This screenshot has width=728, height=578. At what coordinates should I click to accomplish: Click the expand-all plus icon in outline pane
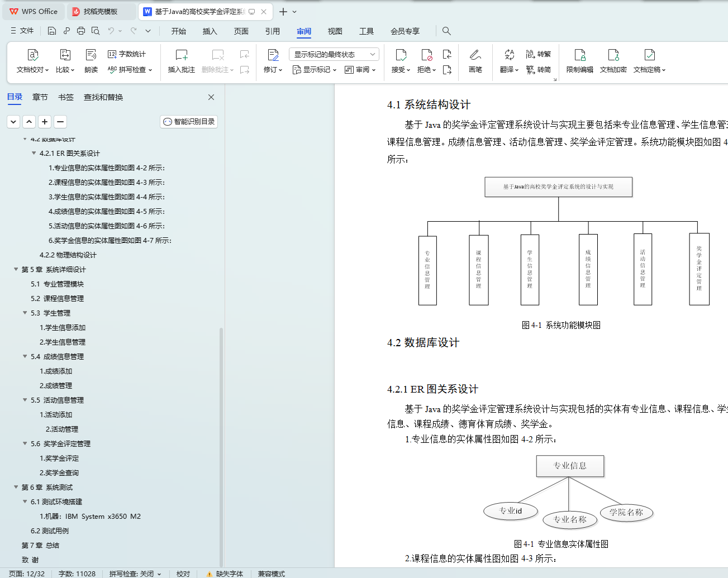(45, 122)
